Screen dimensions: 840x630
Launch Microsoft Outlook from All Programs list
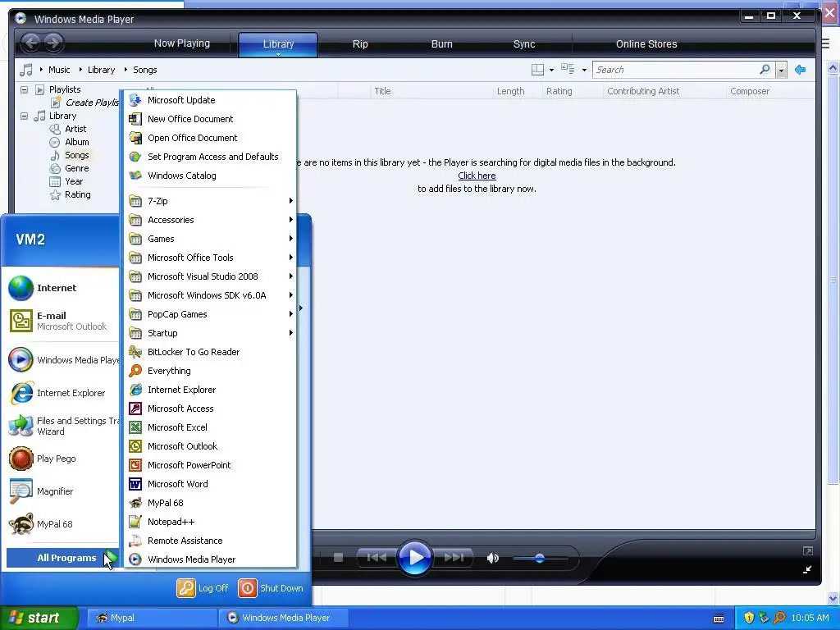point(210,446)
